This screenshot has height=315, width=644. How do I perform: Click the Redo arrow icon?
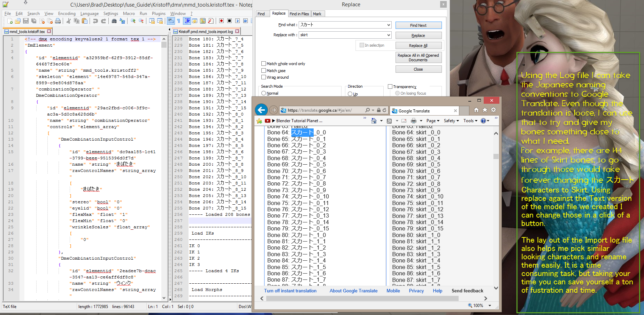point(103,21)
